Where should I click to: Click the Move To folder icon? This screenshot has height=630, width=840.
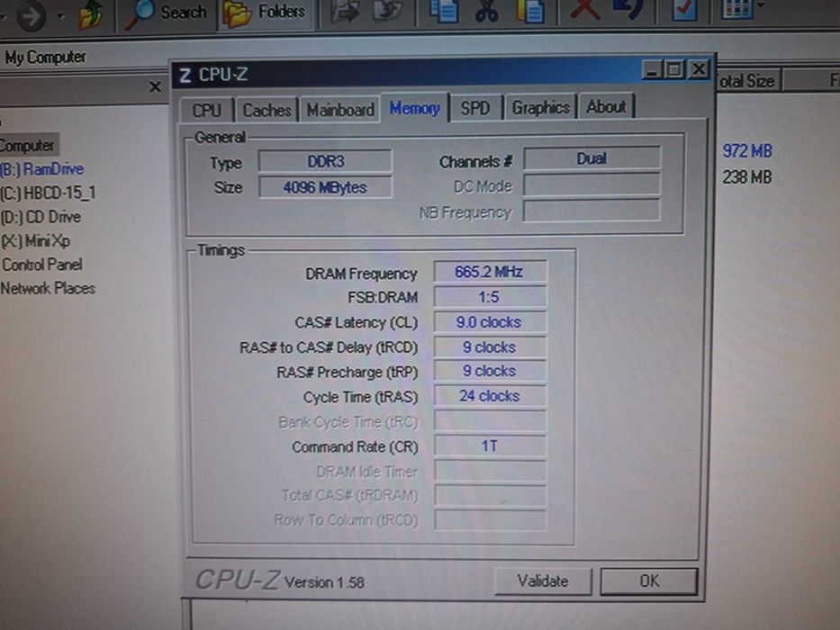point(345,12)
